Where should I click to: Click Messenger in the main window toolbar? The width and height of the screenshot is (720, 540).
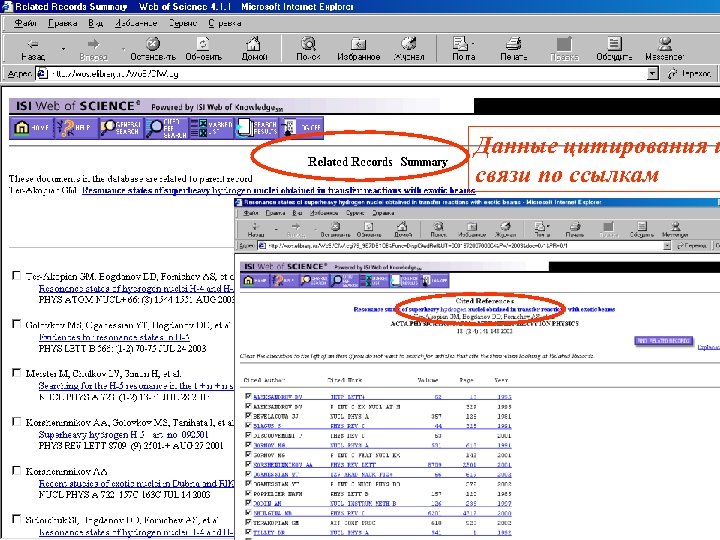[x=664, y=49]
